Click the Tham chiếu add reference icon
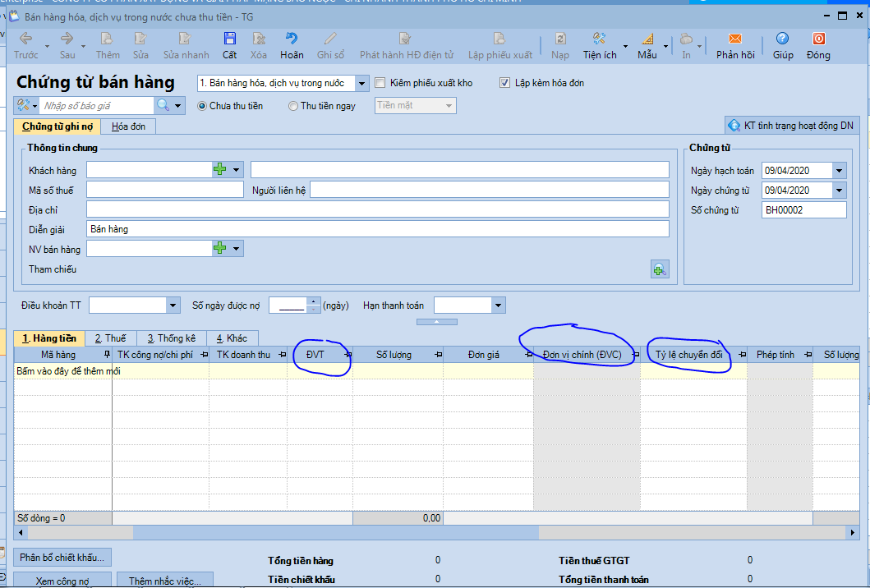Image resolution: width=870 pixels, height=588 pixels. pos(659,269)
